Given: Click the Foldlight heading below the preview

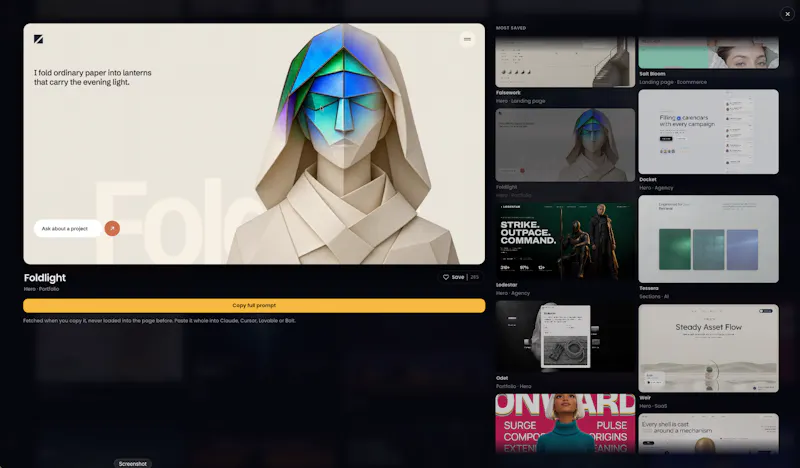Looking at the screenshot, I should coord(45,278).
